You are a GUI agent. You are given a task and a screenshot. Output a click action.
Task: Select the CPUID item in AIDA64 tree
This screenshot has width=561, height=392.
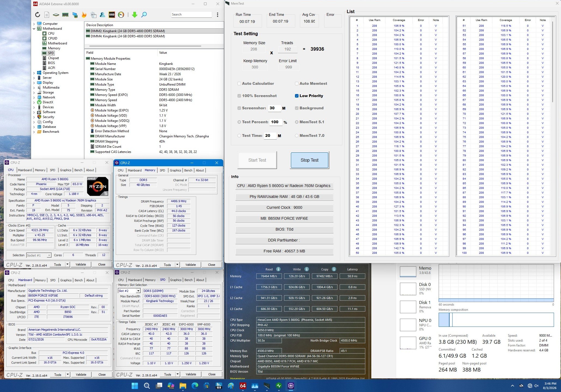(52, 38)
